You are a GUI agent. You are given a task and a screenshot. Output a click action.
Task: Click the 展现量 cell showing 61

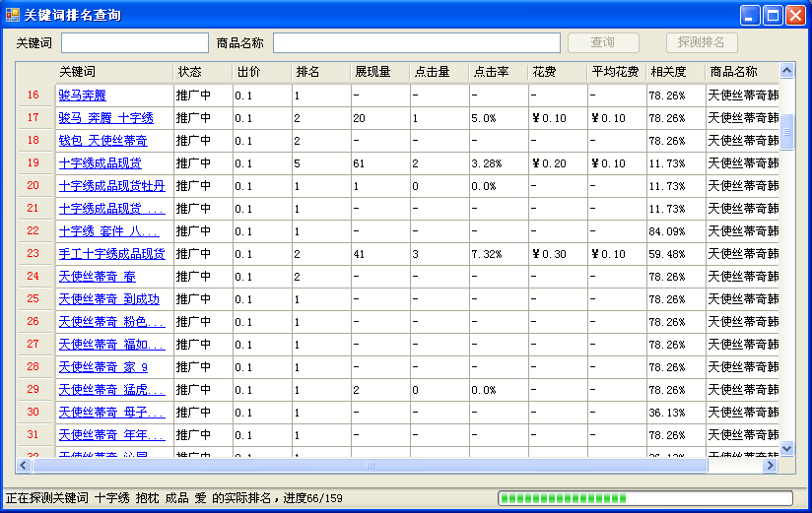pos(380,163)
